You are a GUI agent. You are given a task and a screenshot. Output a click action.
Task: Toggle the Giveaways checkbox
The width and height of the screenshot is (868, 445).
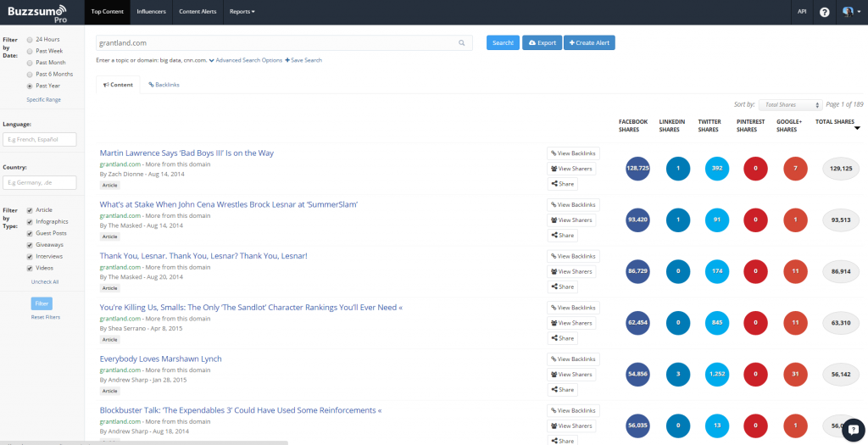pyautogui.click(x=30, y=245)
